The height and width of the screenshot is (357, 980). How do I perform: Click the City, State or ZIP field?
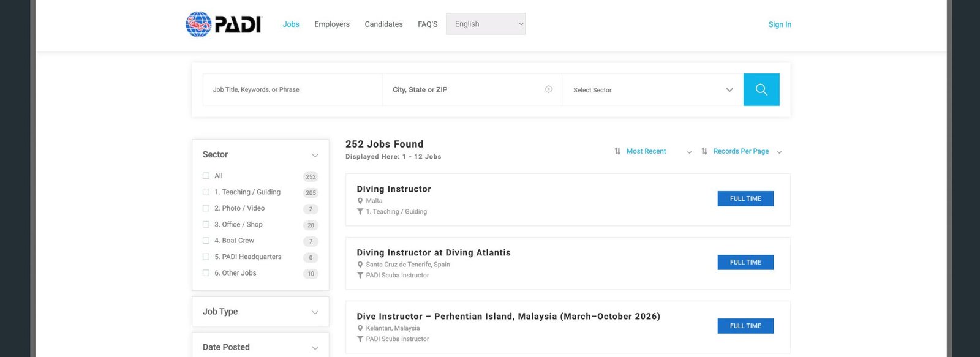[473, 89]
